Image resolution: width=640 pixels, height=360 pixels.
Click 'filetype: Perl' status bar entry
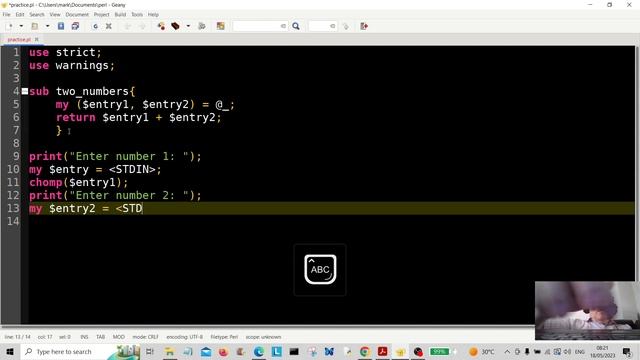[x=224, y=337]
